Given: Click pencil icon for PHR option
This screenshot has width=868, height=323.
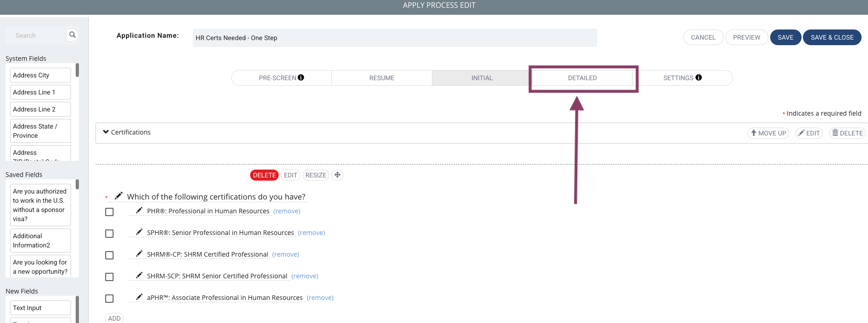Looking at the screenshot, I should 139,211.
